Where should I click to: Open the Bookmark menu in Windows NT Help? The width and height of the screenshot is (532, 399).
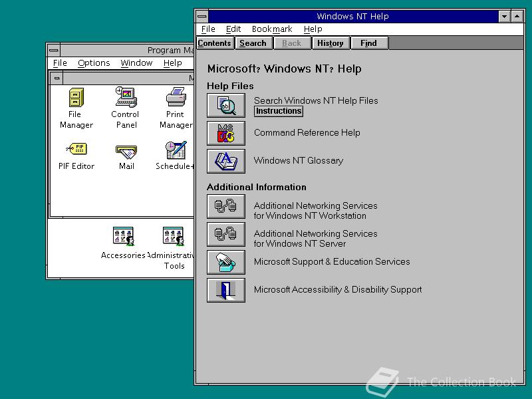pyautogui.click(x=272, y=29)
